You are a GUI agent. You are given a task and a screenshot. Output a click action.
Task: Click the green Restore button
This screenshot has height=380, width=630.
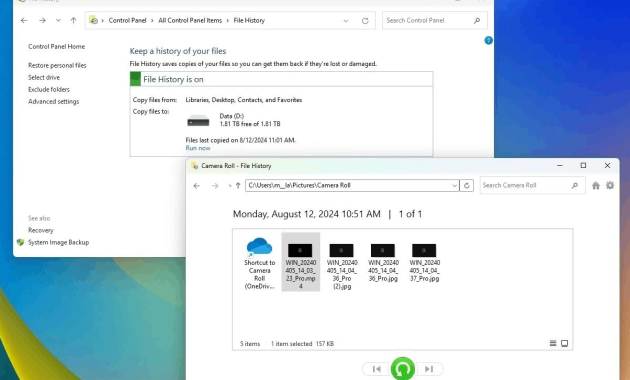click(403, 368)
